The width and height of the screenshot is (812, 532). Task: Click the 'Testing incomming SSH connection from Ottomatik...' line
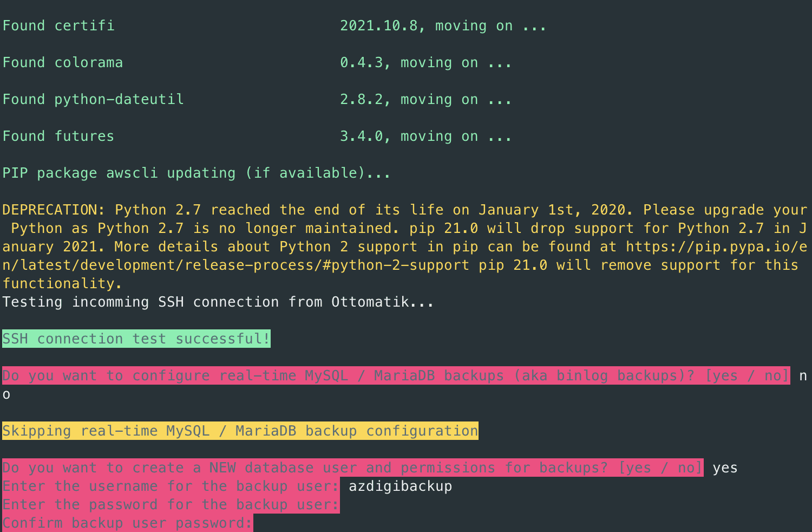[x=218, y=302]
